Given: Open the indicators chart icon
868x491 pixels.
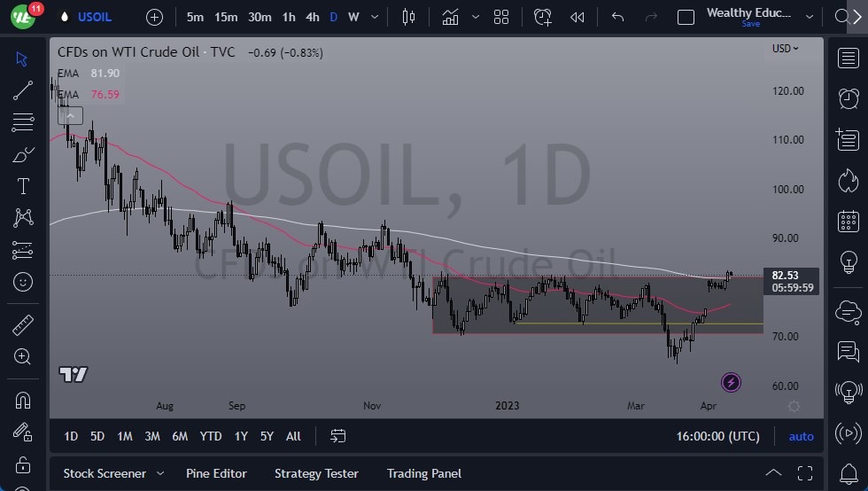Looking at the screenshot, I should coord(451,17).
